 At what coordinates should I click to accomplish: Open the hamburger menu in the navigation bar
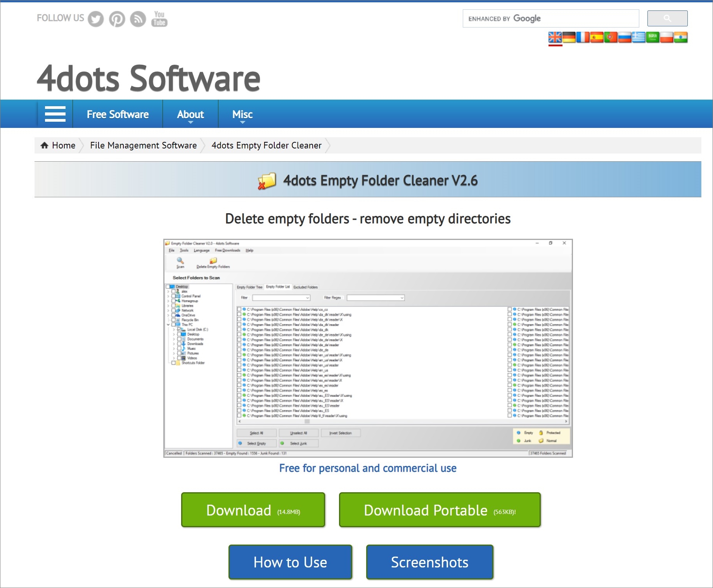[x=55, y=114]
